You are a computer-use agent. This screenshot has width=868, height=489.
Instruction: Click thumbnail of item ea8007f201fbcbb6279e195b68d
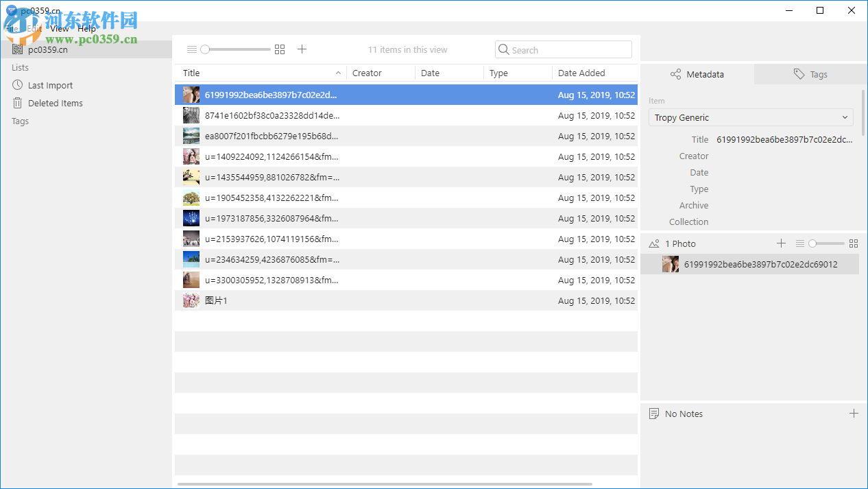tap(191, 136)
